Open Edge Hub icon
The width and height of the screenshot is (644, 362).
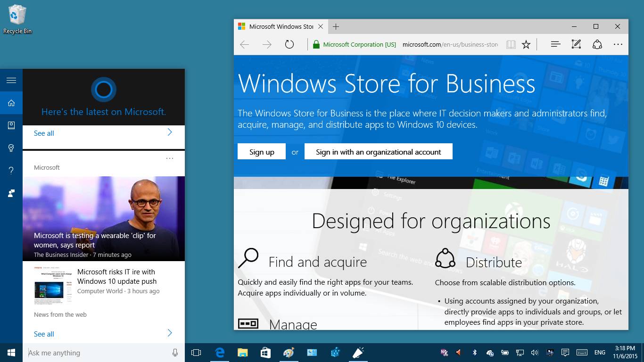pos(556,44)
